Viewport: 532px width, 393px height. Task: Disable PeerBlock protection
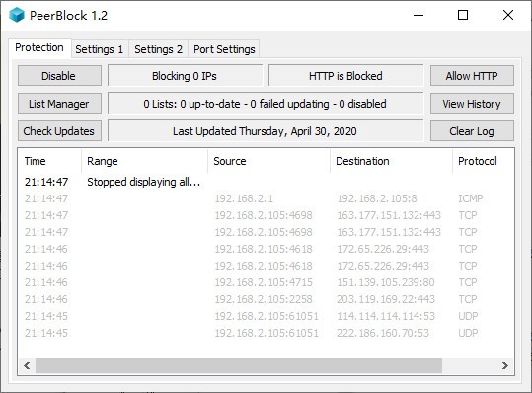pos(59,76)
